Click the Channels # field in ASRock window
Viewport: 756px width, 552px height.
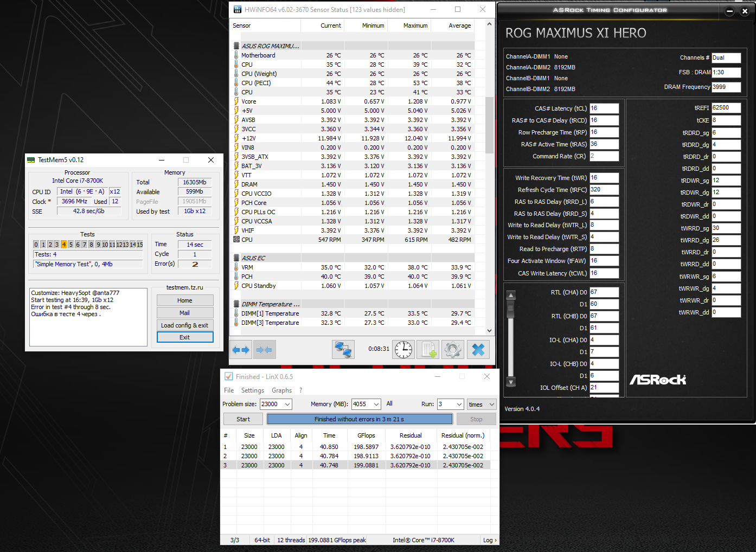tap(726, 57)
